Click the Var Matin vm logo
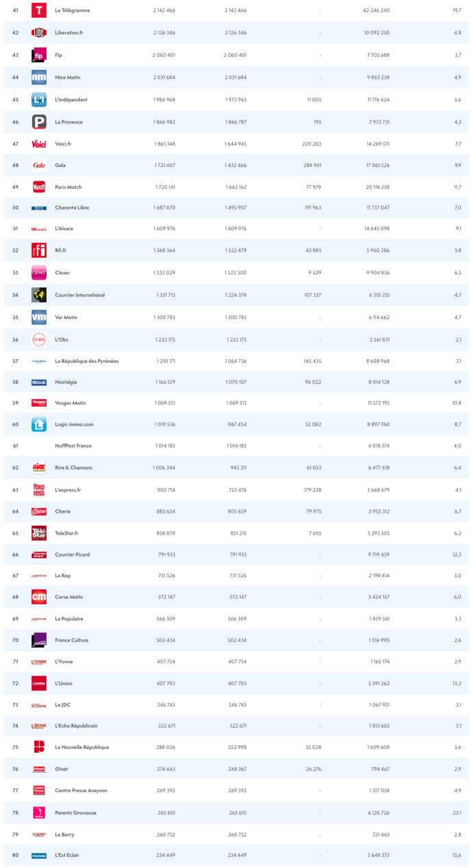Image resolution: width=472 pixels, height=868 pixels. click(39, 318)
